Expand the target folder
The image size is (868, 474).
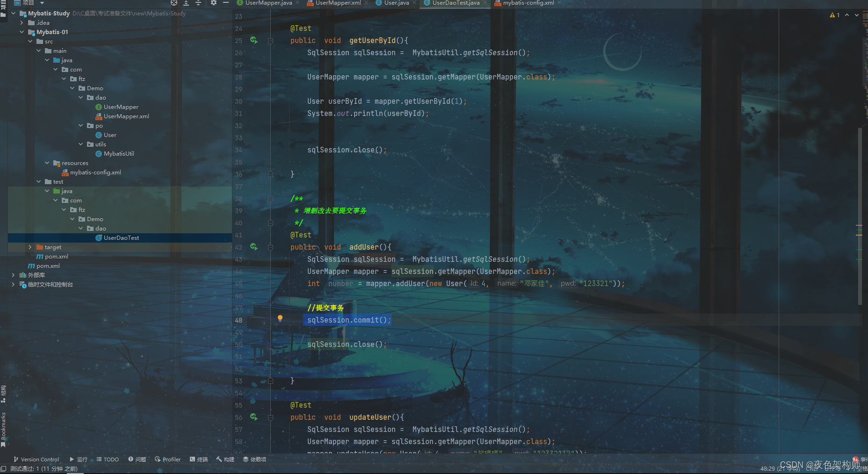click(x=30, y=247)
